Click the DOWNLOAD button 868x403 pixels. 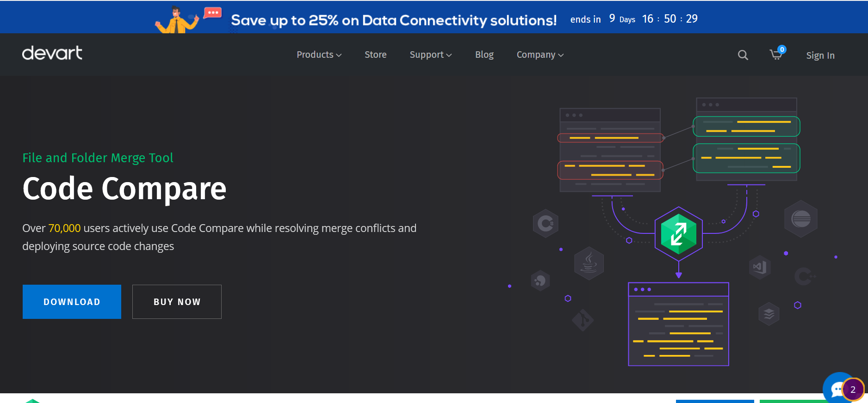(x=72, y=302)
